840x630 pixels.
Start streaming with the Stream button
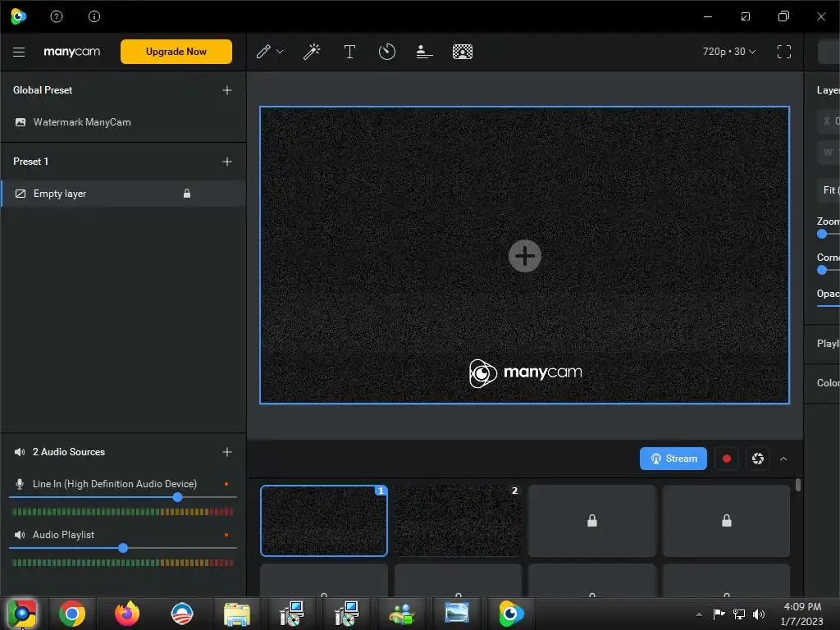pyautogui.click(x=673, y=459)
